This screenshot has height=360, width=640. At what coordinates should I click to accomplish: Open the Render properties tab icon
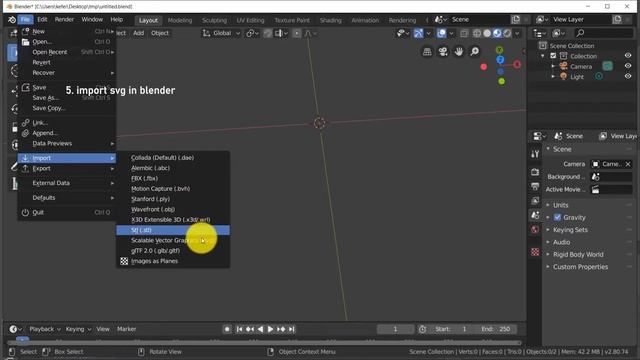[x=535, y=172]
